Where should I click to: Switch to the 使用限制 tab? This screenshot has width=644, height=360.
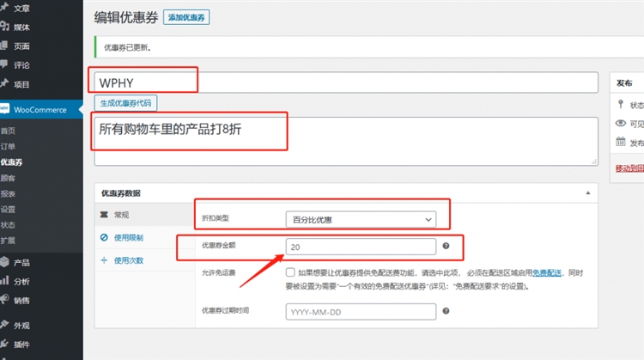tap(144, 237)
